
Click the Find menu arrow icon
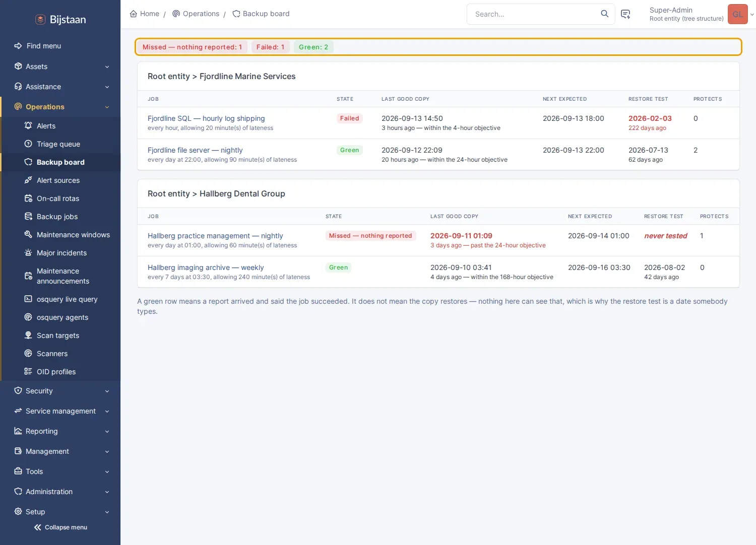click(x=18, y=46)
